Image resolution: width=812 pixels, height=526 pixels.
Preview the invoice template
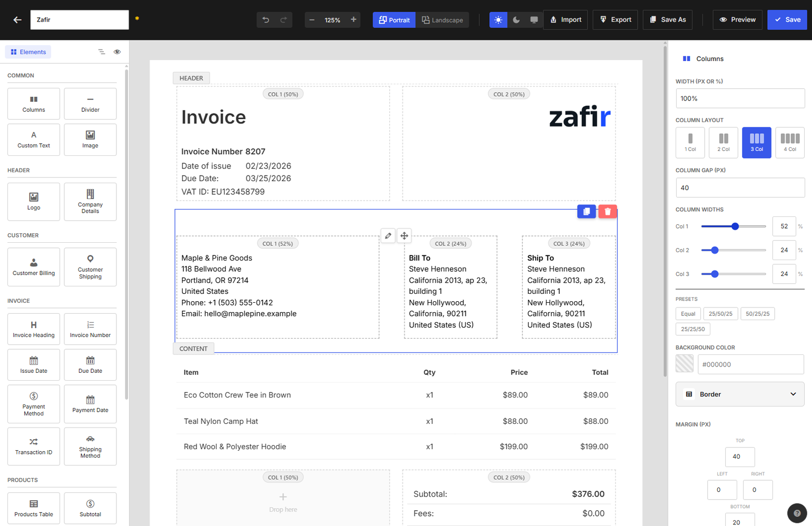click(737, 20)
